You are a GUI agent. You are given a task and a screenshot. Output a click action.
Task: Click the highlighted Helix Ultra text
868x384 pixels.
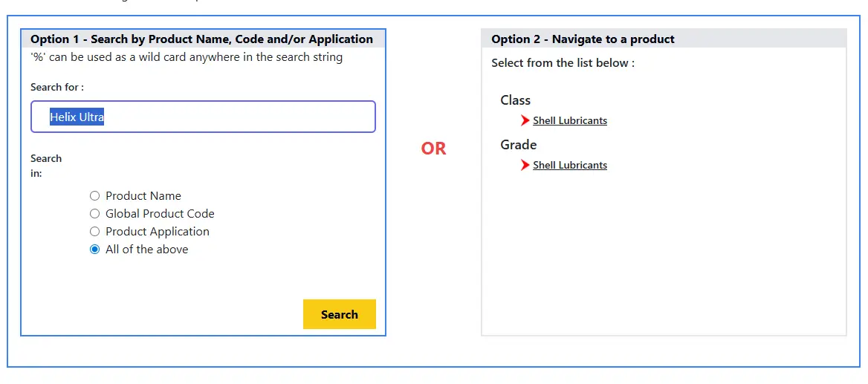point(77,117)
